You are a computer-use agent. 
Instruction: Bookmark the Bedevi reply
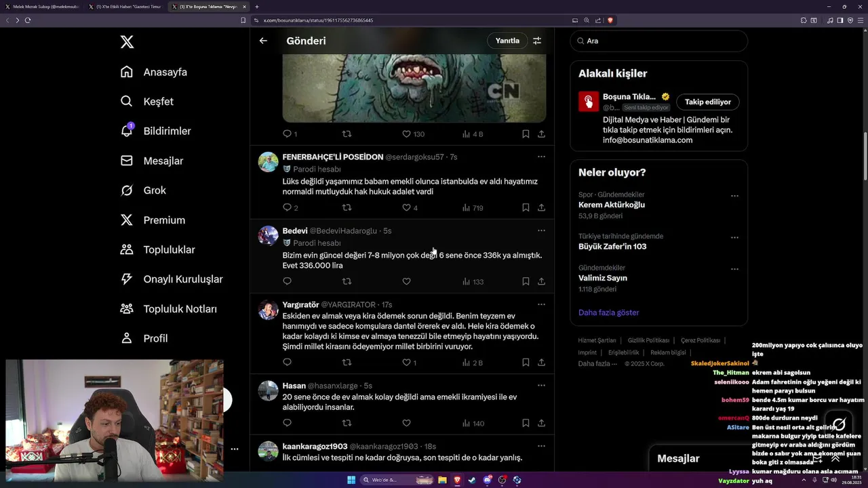pyautogui.click(x=526, y=281)
